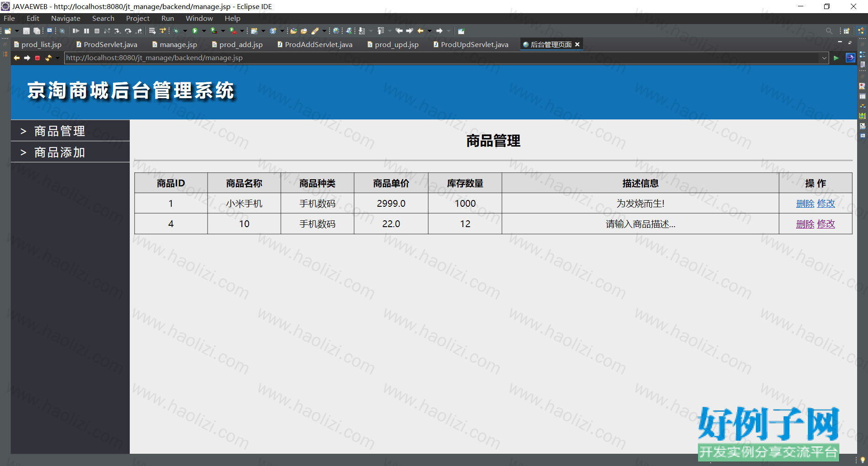
Task: Click the Step Into icon
Action: (118, 31)
